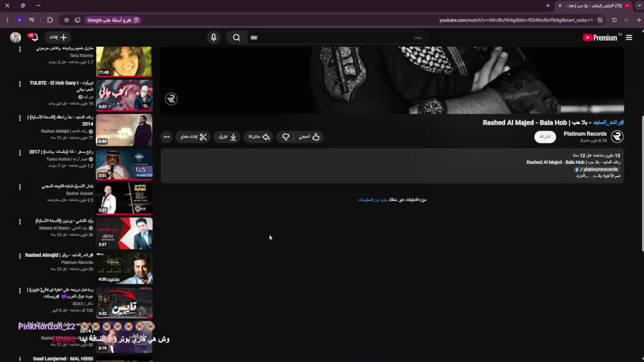Open the browser media control icon

pyautogui.click(x=32, y=20)
